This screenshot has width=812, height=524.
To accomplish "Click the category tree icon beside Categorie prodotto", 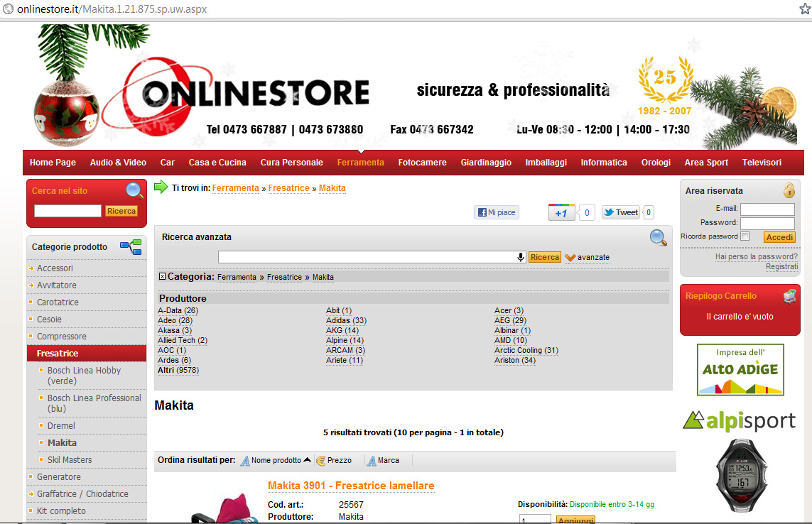I will tap(131, 247).
